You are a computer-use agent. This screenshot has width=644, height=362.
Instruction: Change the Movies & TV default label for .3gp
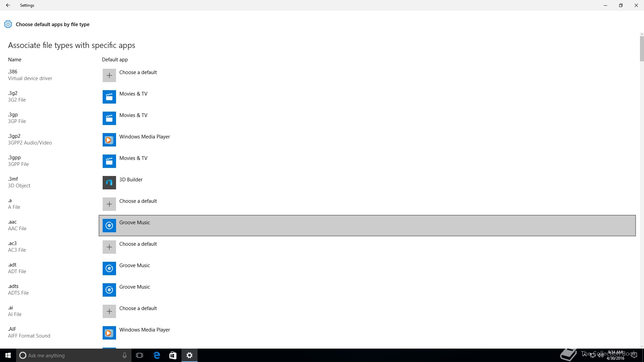pos(133,115)
